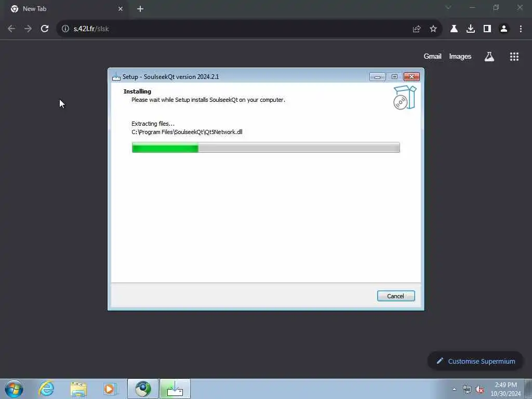Close the SoulseekQt Setup dialog
Screen dimensions: 532x399
[411, 77]
